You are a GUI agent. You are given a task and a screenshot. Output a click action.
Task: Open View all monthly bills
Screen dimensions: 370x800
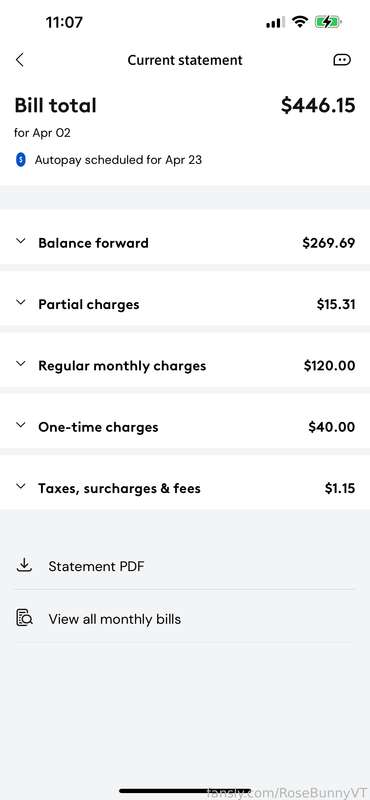(115, 619)
